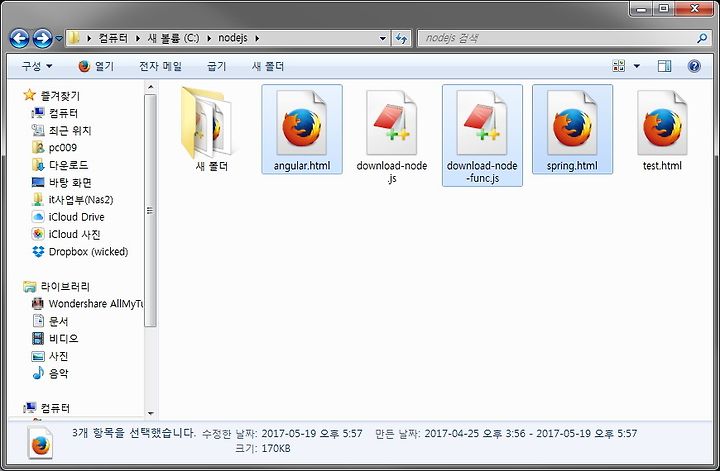Expand the arrow after 컴퓨터 in breadcrumb
The image size is (720, 471).
pyautogui.click(x=137, y=39)
